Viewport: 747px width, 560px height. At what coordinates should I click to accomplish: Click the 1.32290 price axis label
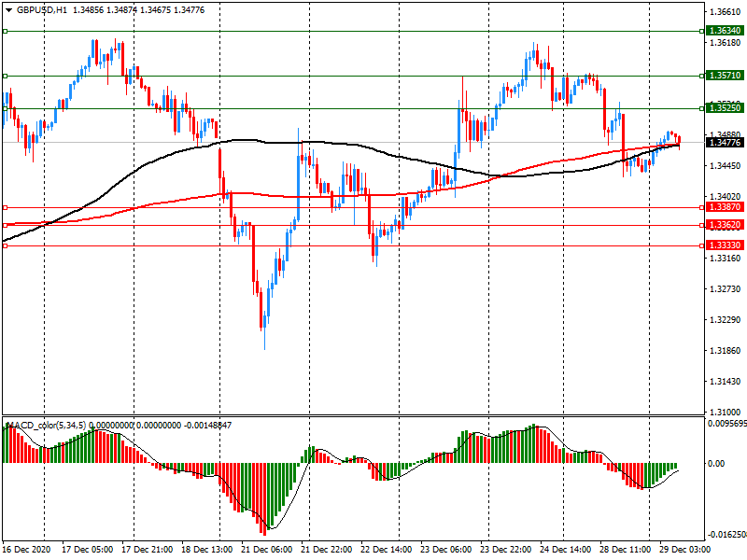(726, 319)
